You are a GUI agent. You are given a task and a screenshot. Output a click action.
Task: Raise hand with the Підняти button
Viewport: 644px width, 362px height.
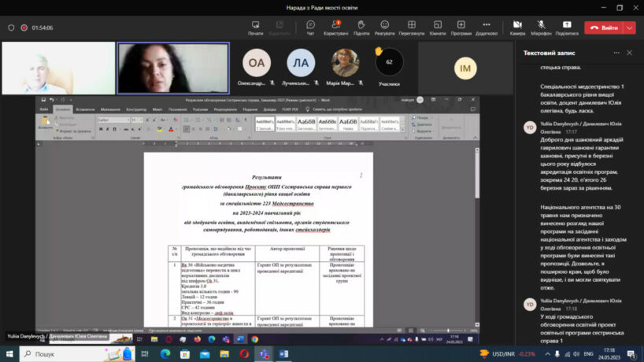pyautogui.click(x=361, y=28)
